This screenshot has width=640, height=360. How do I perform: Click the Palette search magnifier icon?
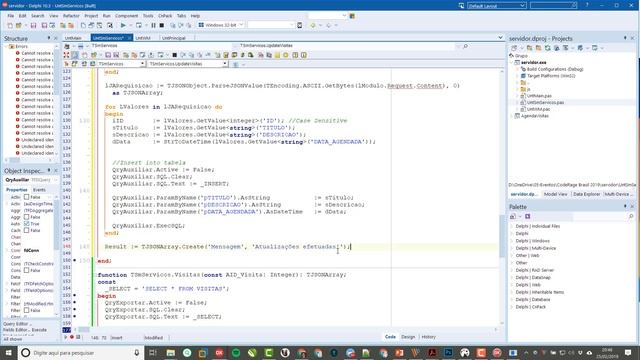coord(631,216)
